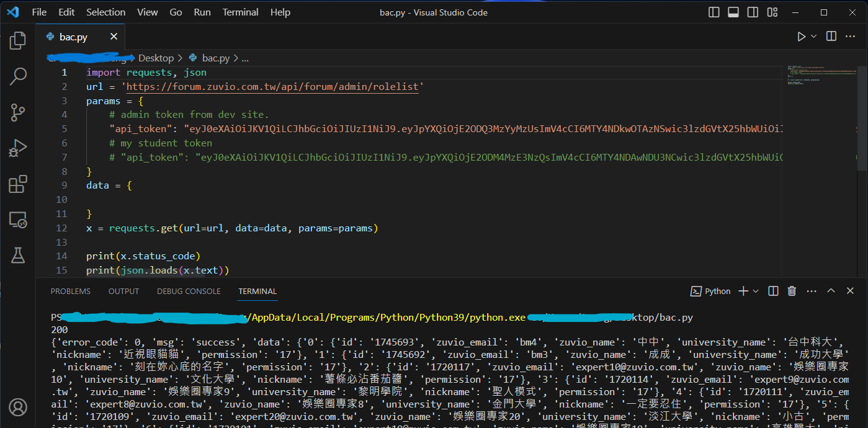Switch to the OUTPUT panel tab

point(123,292)
